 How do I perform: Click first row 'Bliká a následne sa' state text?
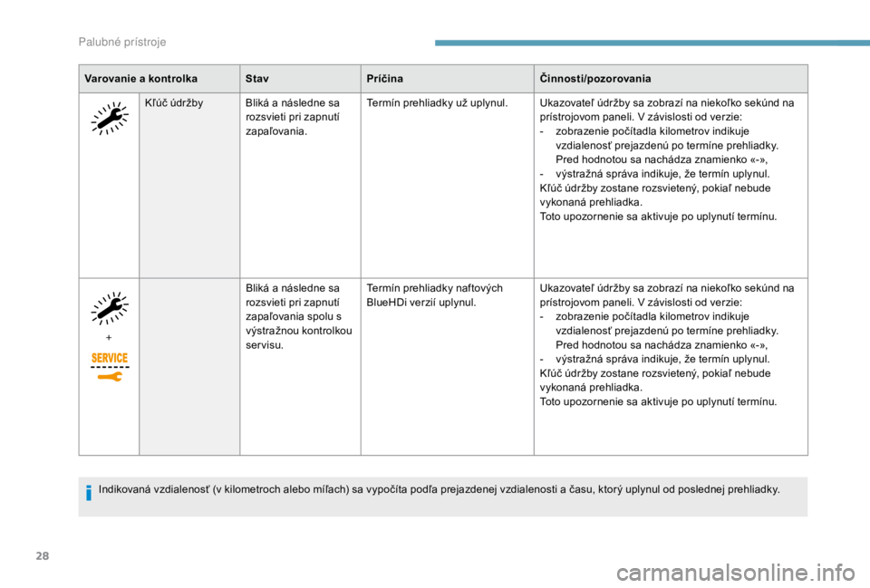coord(293,102)
